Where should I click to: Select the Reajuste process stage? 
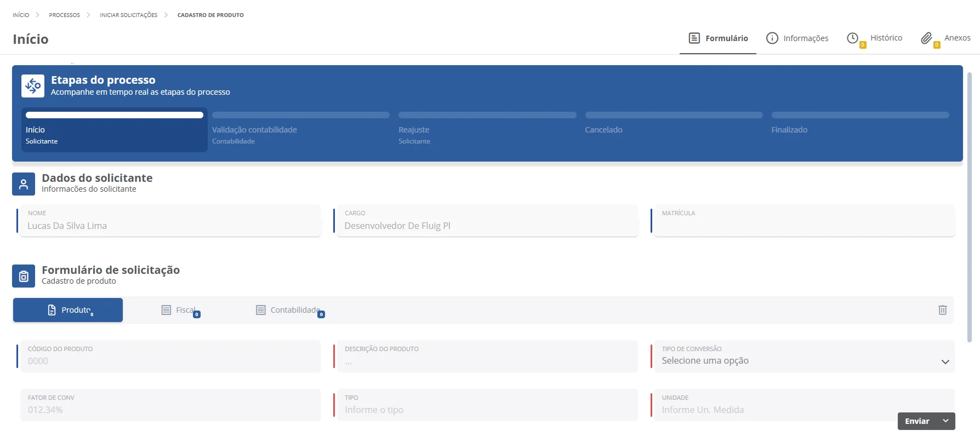(x=487, y=130)
